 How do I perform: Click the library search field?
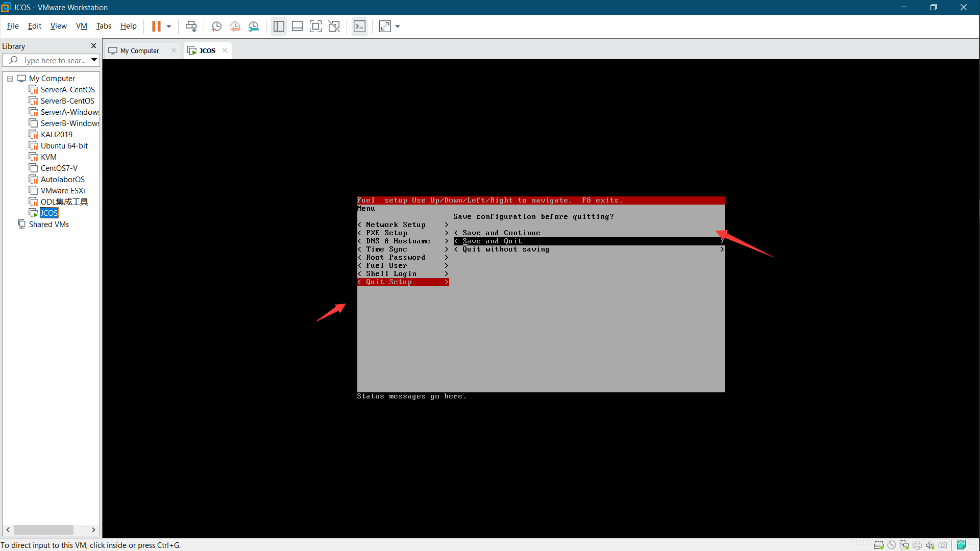(x=50, y=60)
